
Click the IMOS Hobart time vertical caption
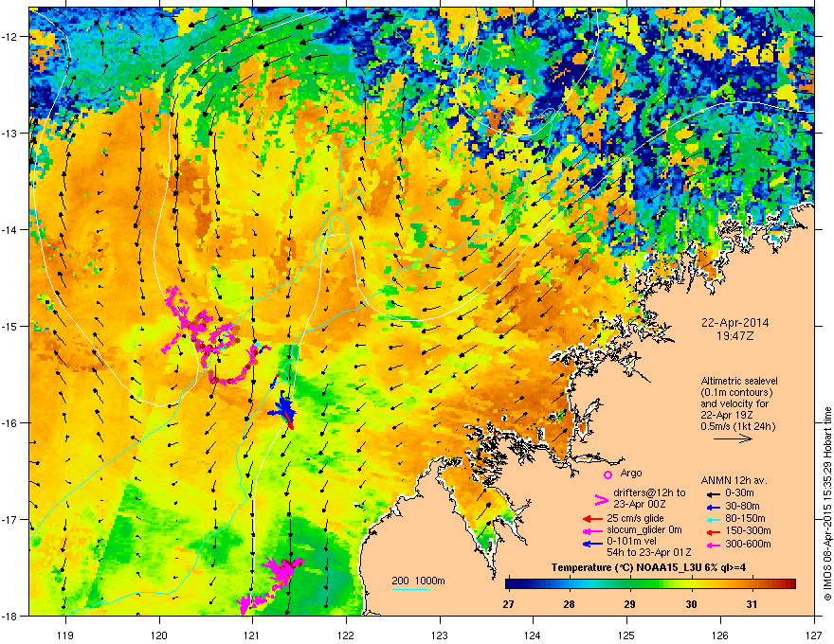827,504
